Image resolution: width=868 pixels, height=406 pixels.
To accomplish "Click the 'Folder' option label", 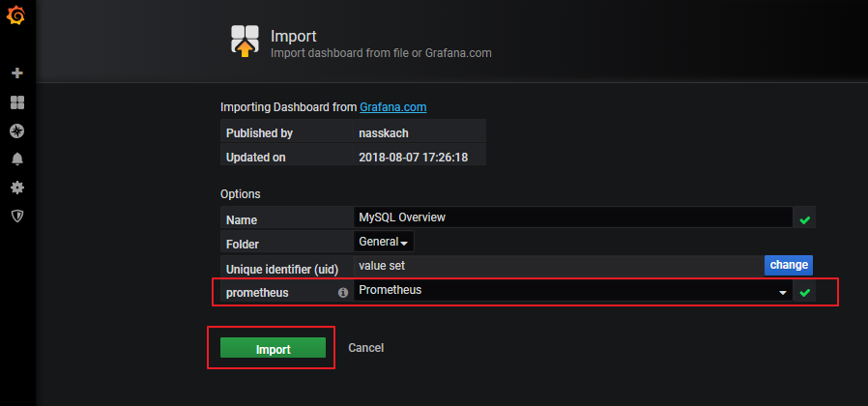I will [243, 245].
